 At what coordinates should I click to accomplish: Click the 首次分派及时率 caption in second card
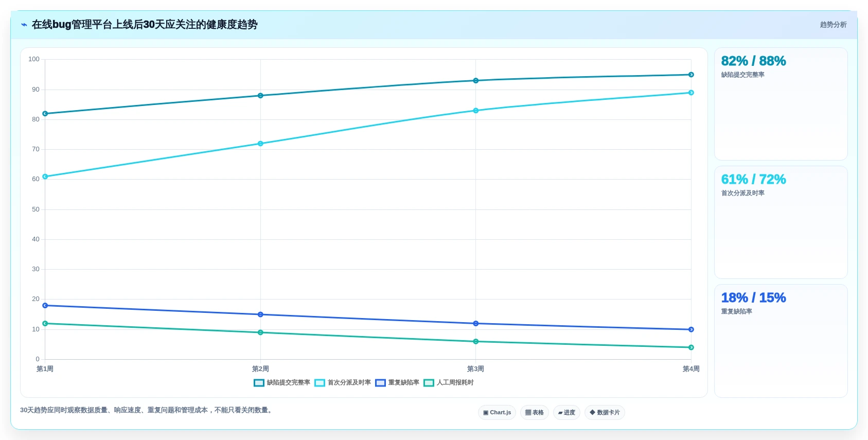coord(742,193)
